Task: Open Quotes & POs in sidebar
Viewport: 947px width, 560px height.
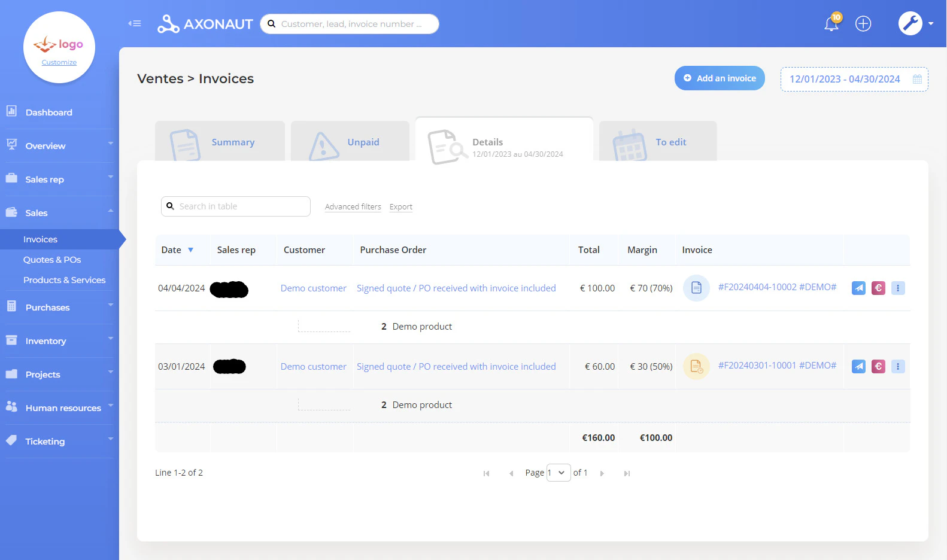Action: click(52, 260)
